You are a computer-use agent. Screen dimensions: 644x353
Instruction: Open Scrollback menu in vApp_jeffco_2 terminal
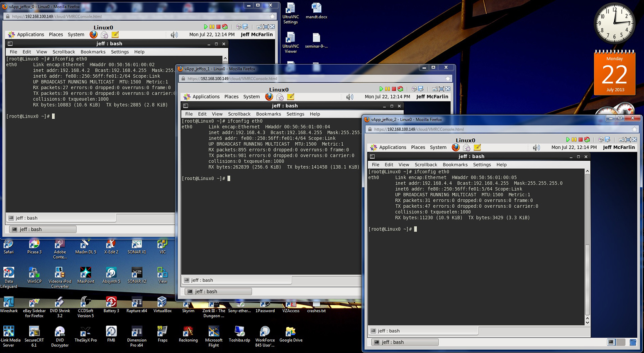pos(426,165)
